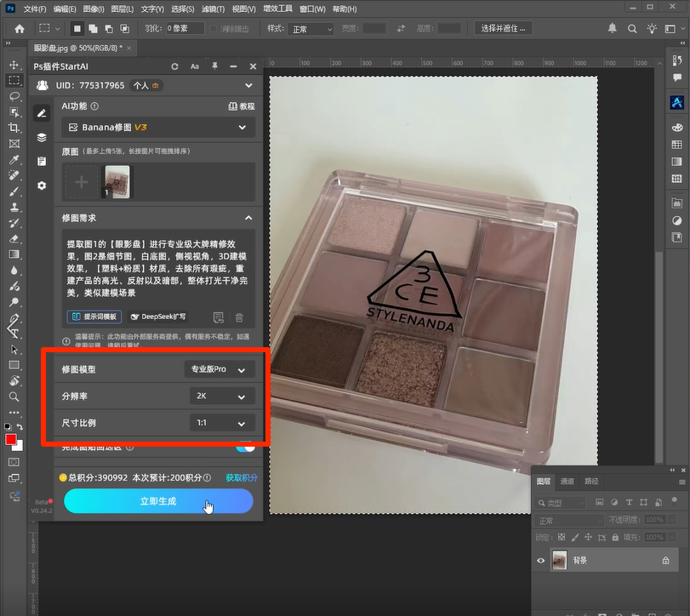Image resolution: width=690 pixels, height=616 pixels.
Task: Click the Aa font size icon in plugin
Action: [195, 66]
